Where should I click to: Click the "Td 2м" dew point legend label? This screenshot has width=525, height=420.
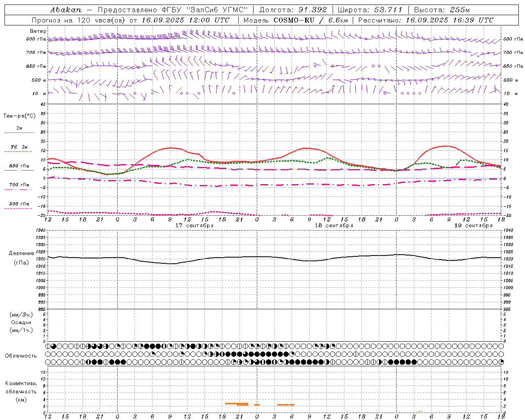[x=19, y=147]
